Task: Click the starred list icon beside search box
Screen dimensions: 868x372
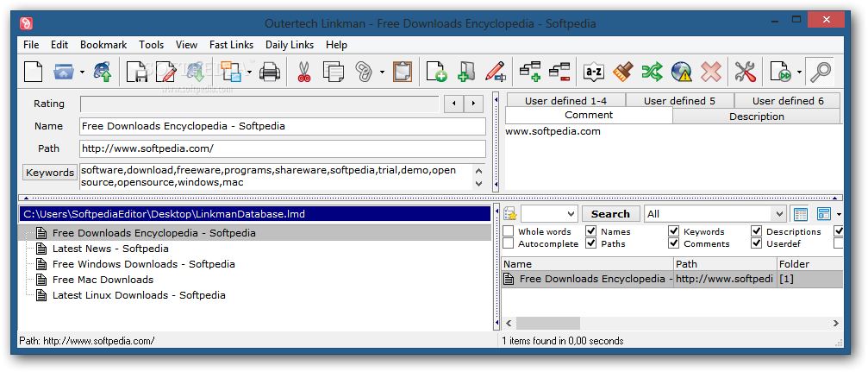Action: click(x=510, y=214)
